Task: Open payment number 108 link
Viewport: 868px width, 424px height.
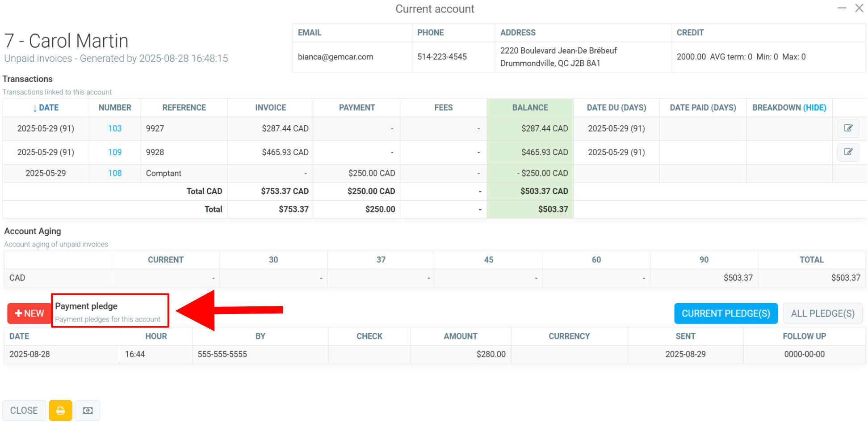Action: 115,173
